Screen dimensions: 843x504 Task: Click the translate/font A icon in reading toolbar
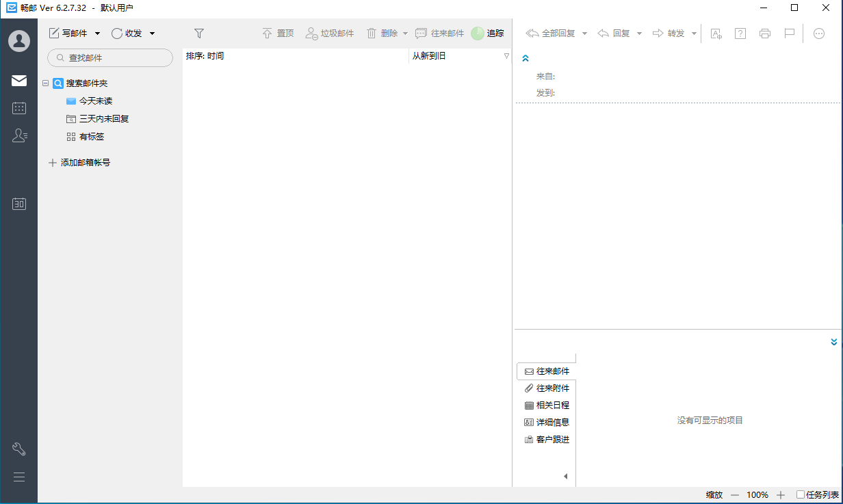(716, 34)
